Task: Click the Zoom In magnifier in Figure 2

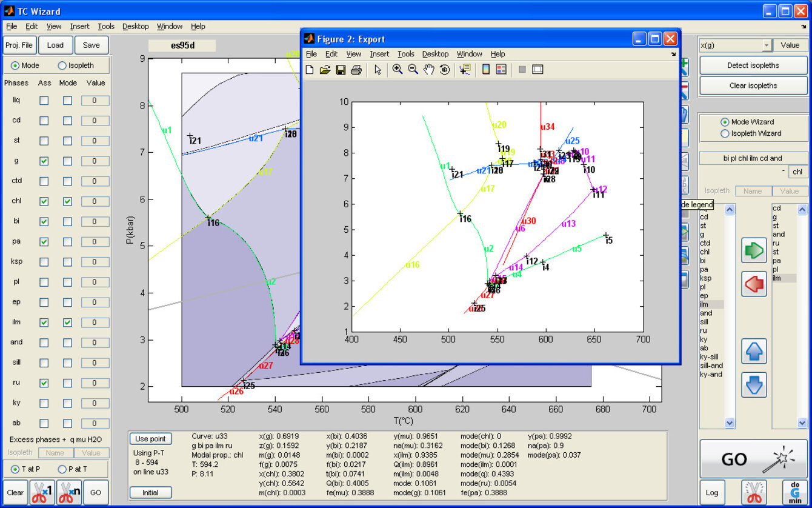Action: pyautogui.click(x=398, y=70)
